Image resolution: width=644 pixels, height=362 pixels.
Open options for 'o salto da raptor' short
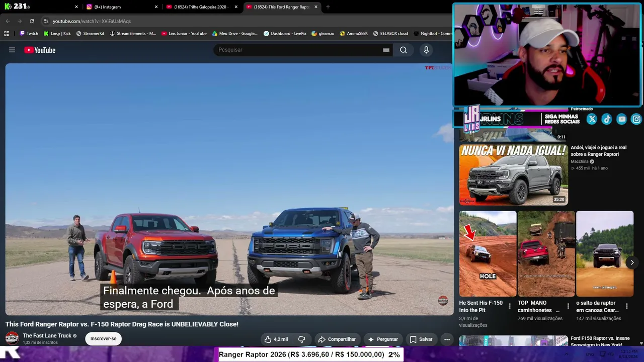click(626, 306)
